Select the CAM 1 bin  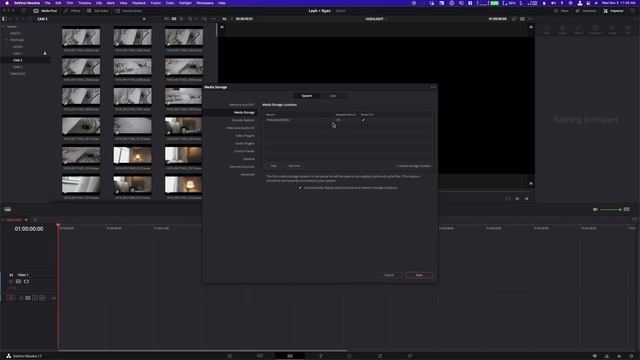pos(18,53)
